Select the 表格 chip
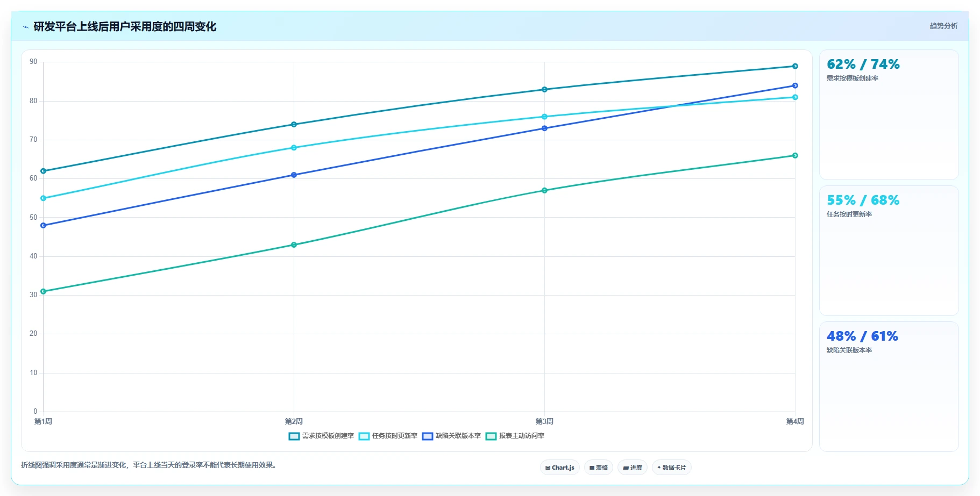The height and width of the screenshot is (496, 980). pyautogui.click(x=598, y=468)
